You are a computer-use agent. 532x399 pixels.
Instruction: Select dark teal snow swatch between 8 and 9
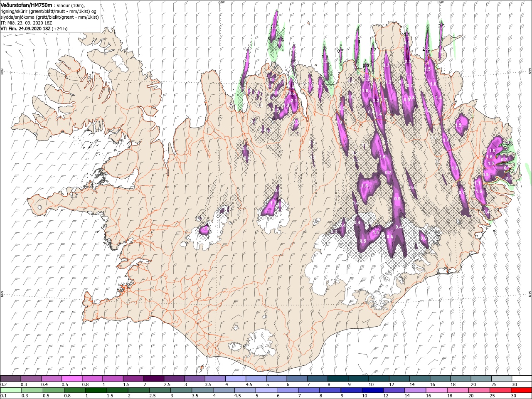click(x=337, y=378)
